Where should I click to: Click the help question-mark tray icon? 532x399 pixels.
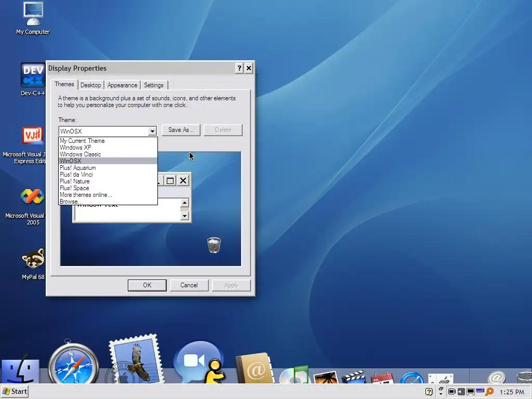429,392
